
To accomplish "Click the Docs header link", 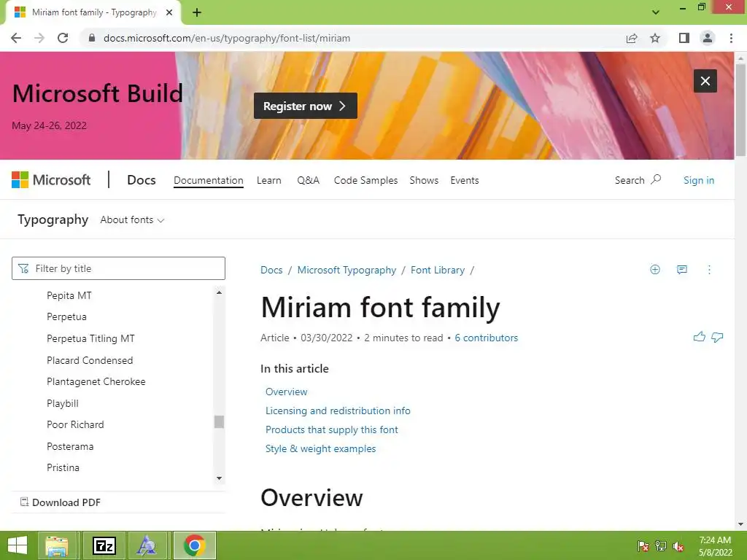I will pyautogui.click(x=141, y=180).
